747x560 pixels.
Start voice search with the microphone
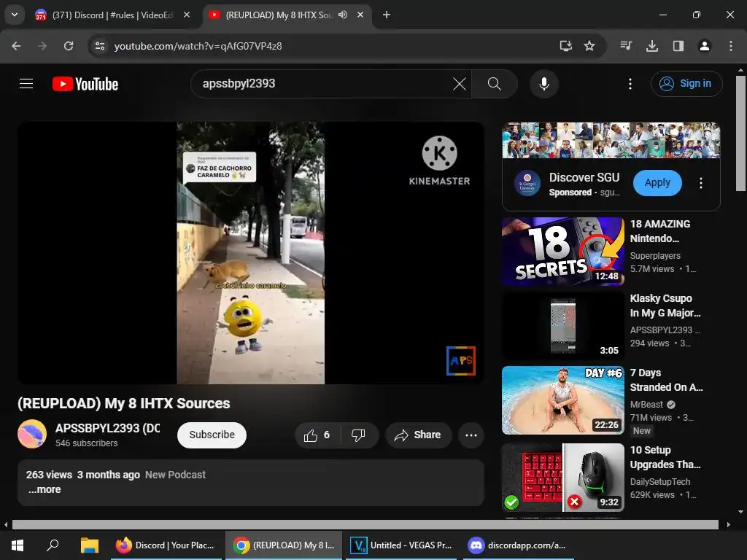(x=544, y=84)
